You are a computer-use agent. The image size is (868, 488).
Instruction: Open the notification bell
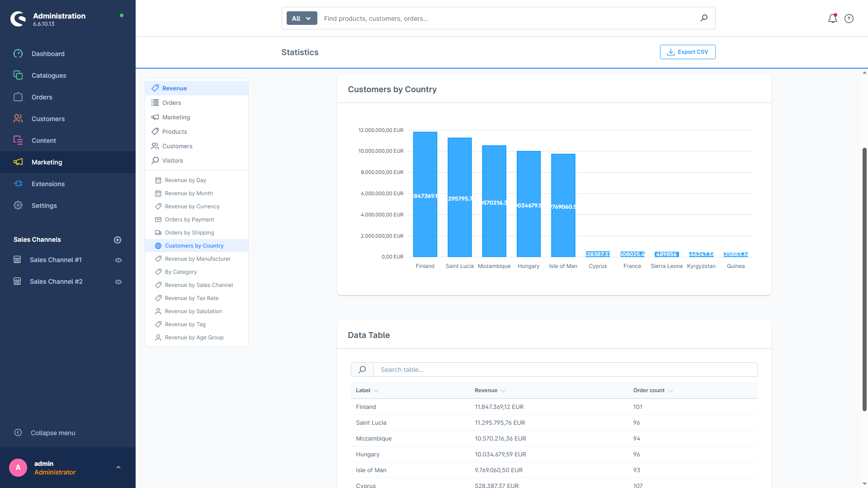[832, 19]
